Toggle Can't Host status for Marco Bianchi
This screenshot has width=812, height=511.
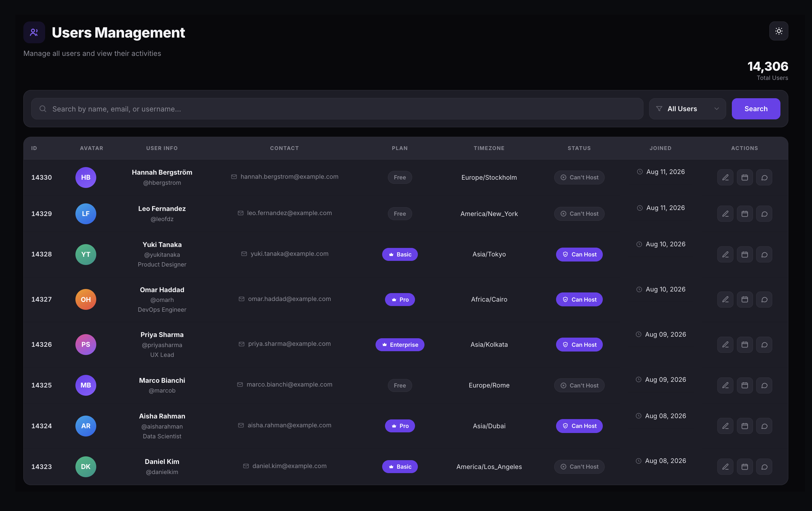pyautogui.click(x=579, y=385)
